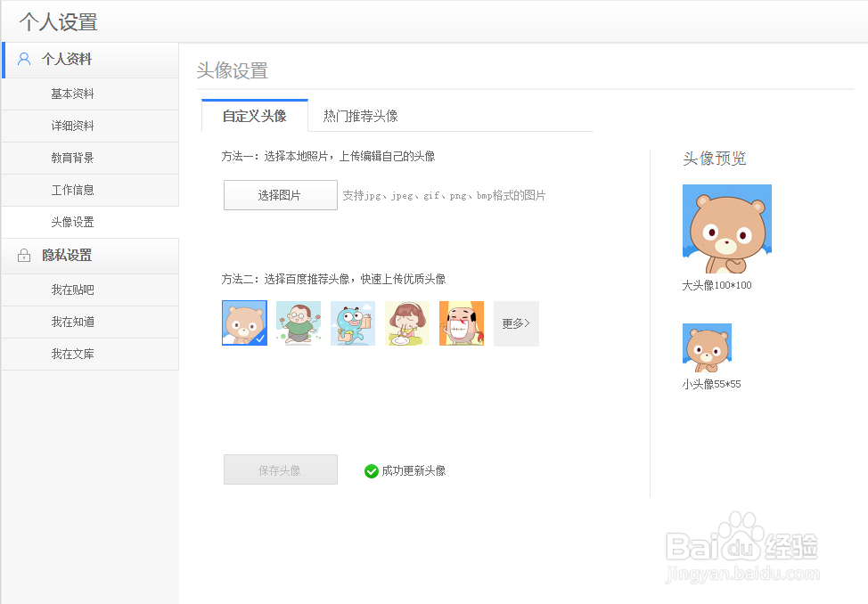This screenshot has height=604, width=868.
Task: Click the lock icon beside 隐私设置
Action: pyautogui.click(x=24, y=255)
